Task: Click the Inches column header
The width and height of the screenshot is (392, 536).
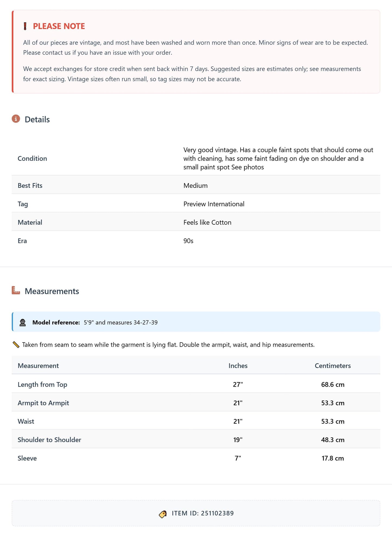Action: [238, 366]
